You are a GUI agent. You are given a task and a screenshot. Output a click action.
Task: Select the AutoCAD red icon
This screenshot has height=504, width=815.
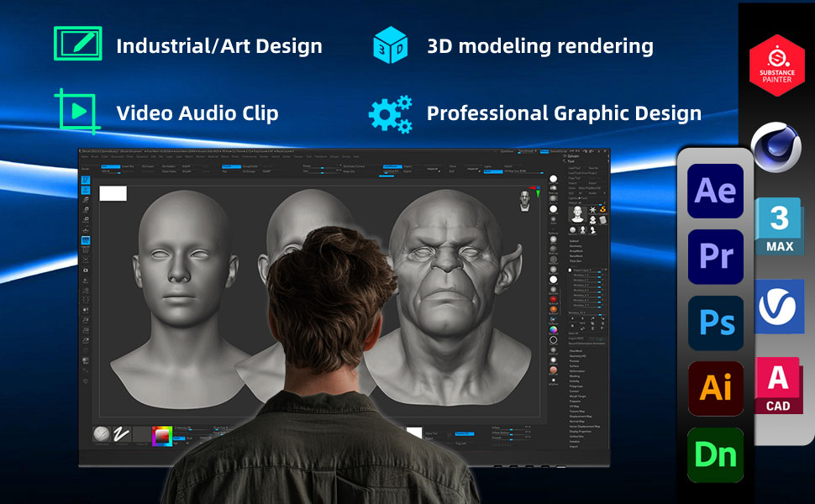(x=778, y=386)
